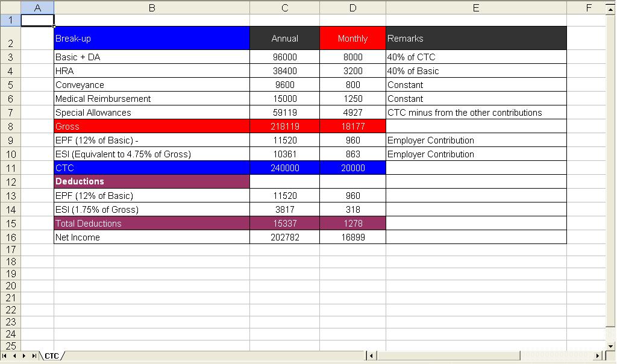Click the first-sheet navigation arrow
The image size is (617, 364).
5,356
